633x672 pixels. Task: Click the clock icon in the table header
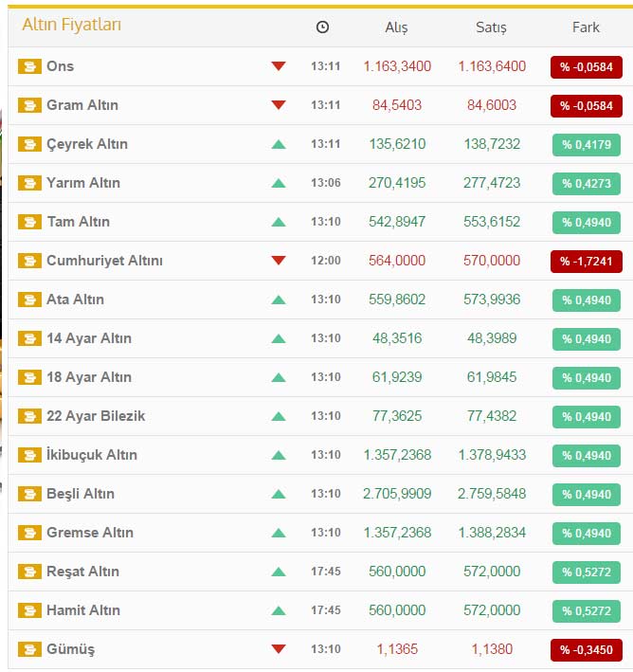pos(322,27)
